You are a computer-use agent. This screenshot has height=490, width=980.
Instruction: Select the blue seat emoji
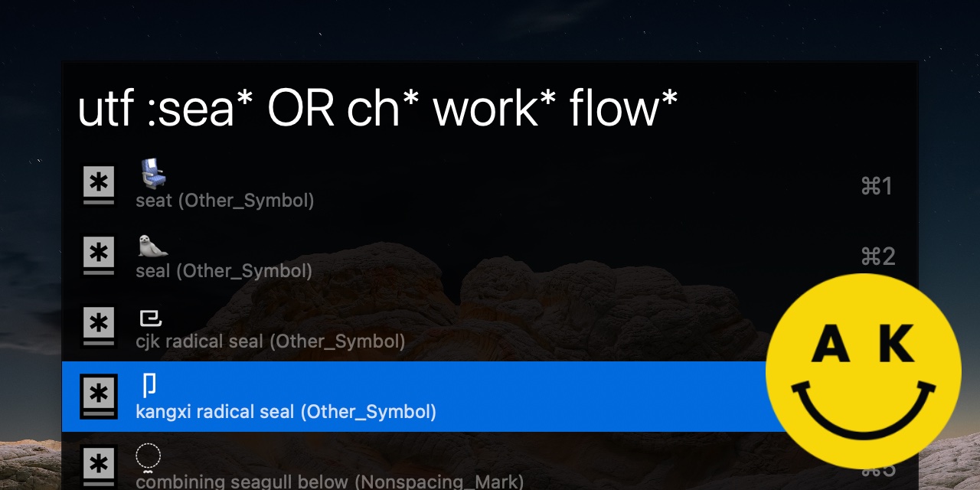tap(153, 174)
